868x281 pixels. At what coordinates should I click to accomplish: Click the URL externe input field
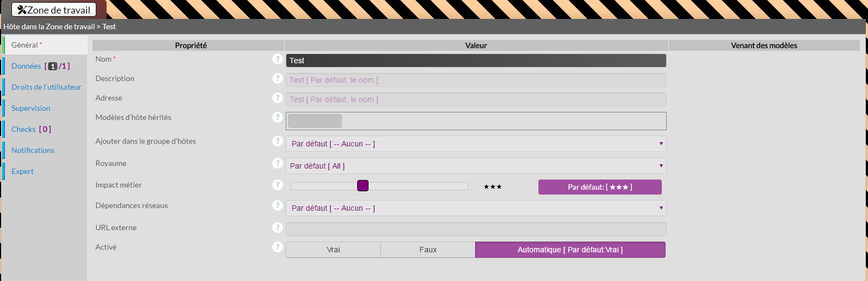(x=476, y=229)
